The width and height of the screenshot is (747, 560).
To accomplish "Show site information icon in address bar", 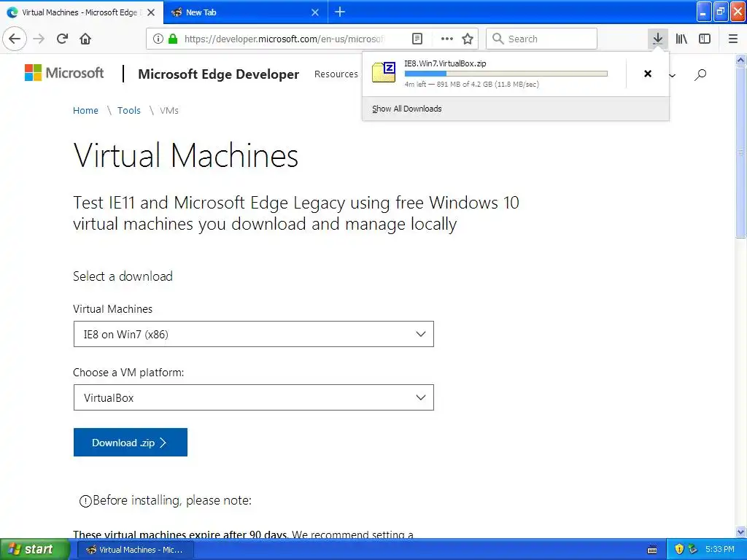I will [158, 39].
